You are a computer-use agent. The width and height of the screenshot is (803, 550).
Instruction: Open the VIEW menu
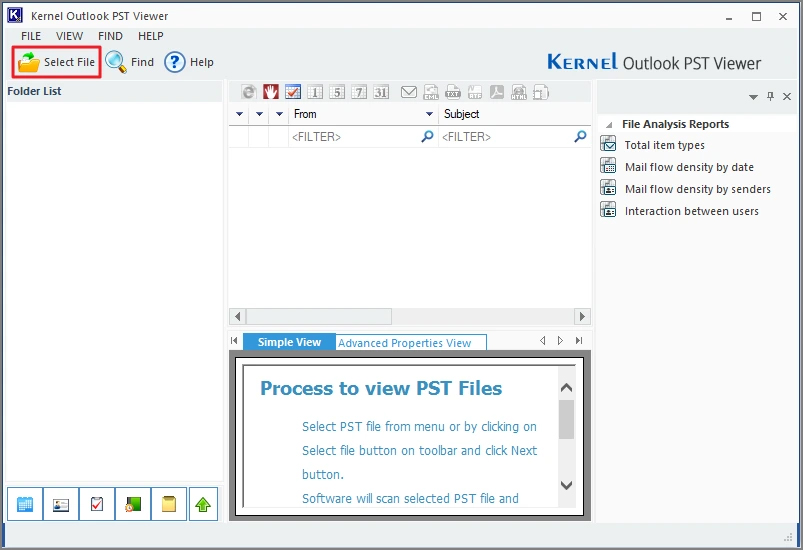[x=69, y=36]
